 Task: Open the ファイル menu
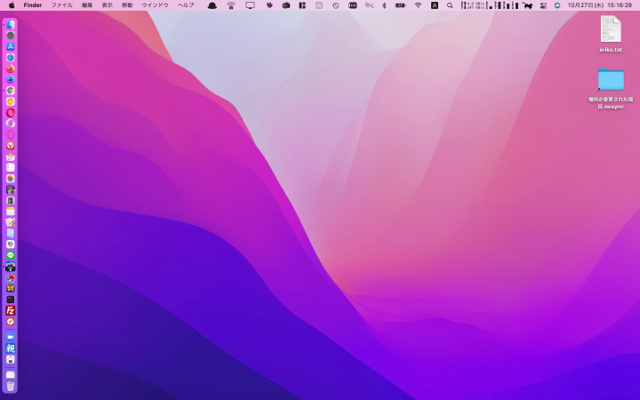point(61,5)
